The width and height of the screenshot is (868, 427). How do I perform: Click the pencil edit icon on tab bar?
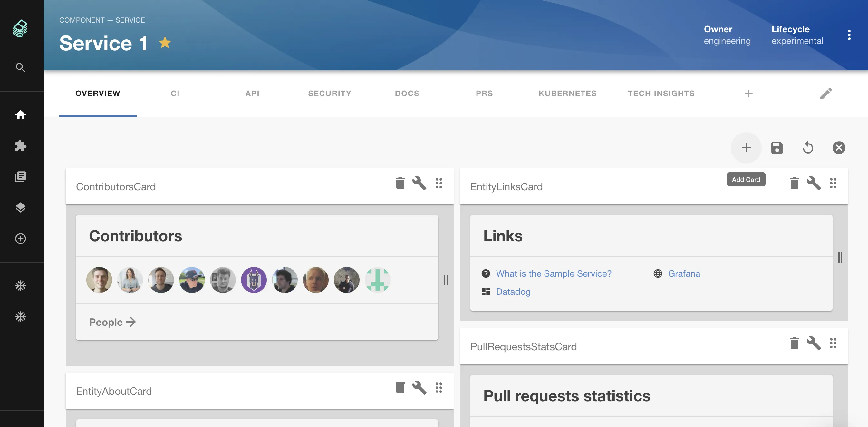pos(825,94)
